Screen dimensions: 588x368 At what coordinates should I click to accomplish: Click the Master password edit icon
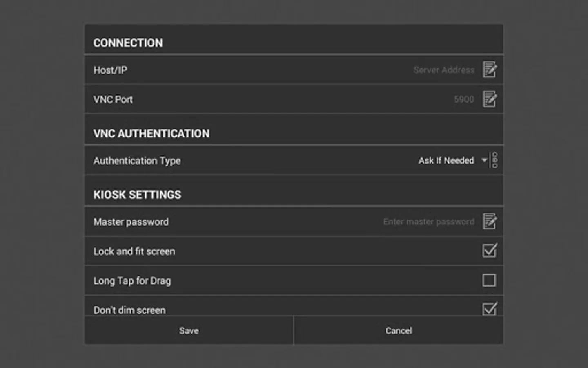(x=490, y=221)
